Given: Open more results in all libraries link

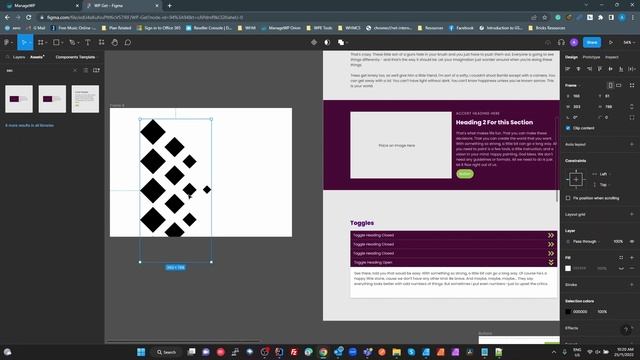Looking at the screenshot, I should 29,126.
